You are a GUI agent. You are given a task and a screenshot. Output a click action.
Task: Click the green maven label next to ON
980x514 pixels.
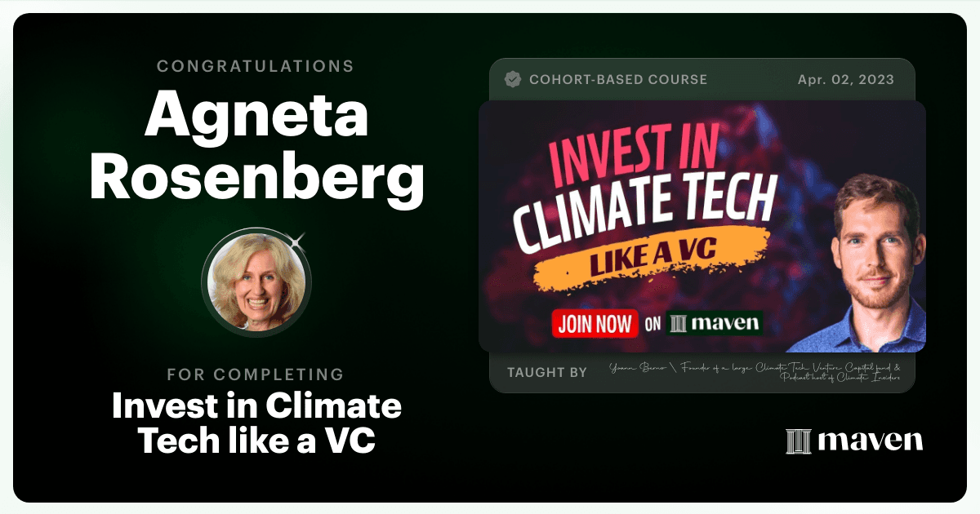click(x=714, y=323)
